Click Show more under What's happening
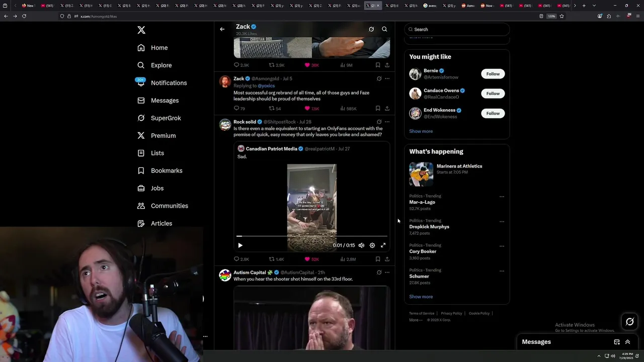 click(x=421, y=297)
